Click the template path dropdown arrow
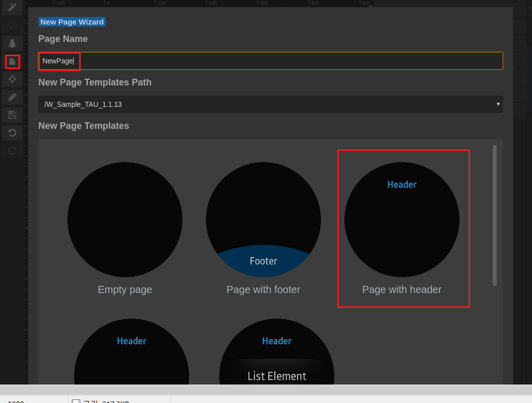Image resolution: width=532 pixels, height=403 pixels. tap(498, 104)
